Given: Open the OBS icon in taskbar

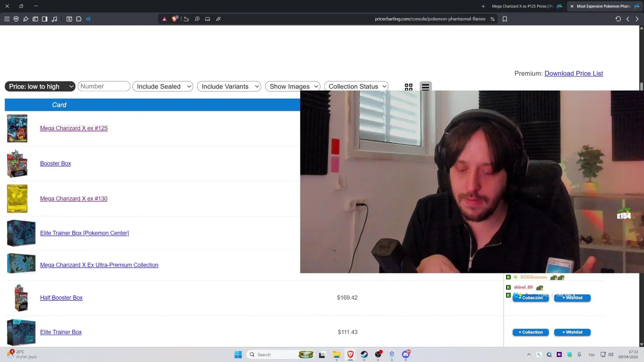Looking at the screenshot, I should tap(378, 354).
